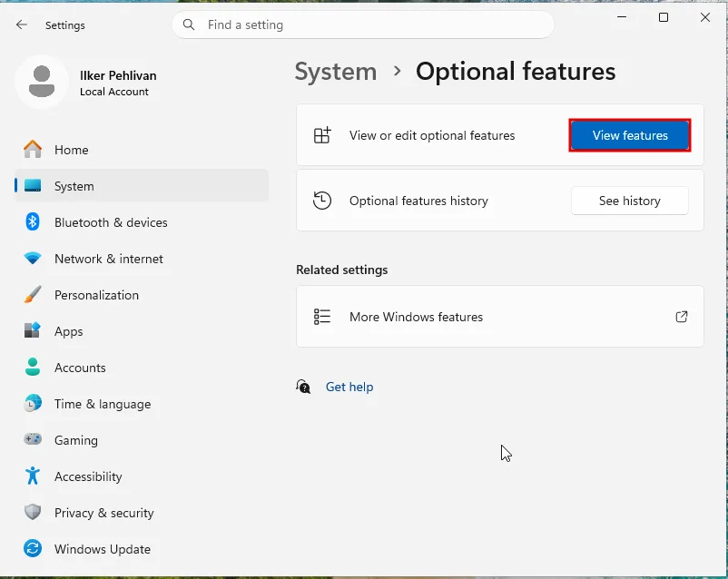Screen dimensions: 728x579
Task: Open the Apps settings category
Action: (x=142, y=330)
